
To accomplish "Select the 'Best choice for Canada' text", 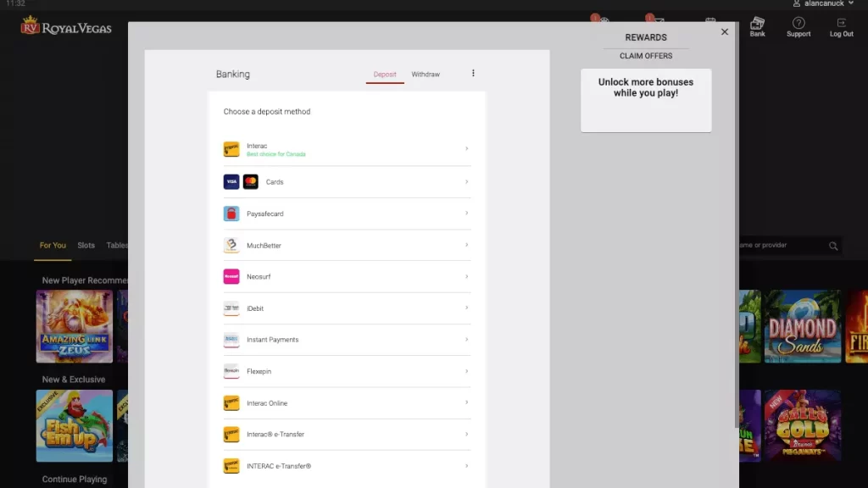I will pos(276,154).
